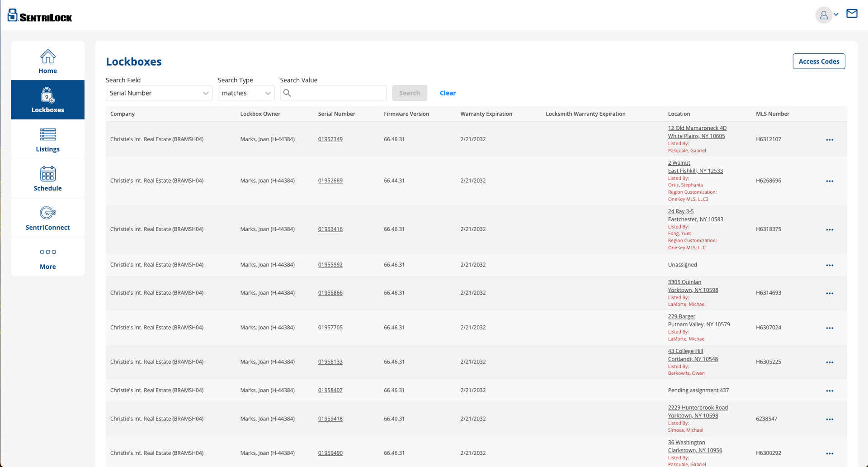Sort by Warranty Expiration column header
Screen dimensions: 868x467
(486, 114)
